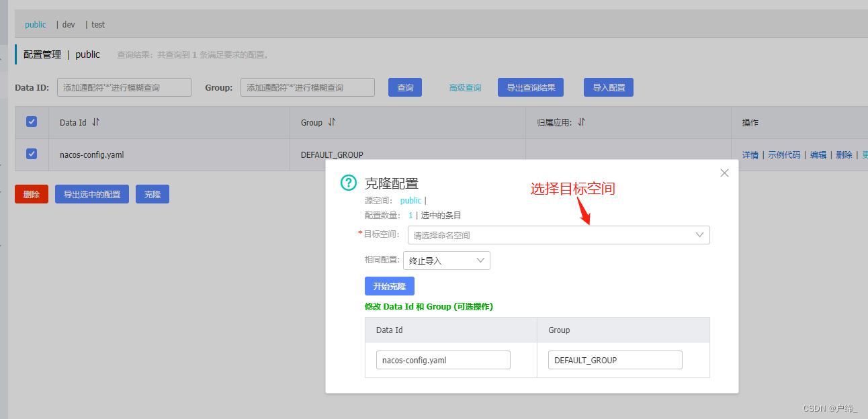Uncheck the nacos-config.yaml row checkbox

[x=30, y=154]
